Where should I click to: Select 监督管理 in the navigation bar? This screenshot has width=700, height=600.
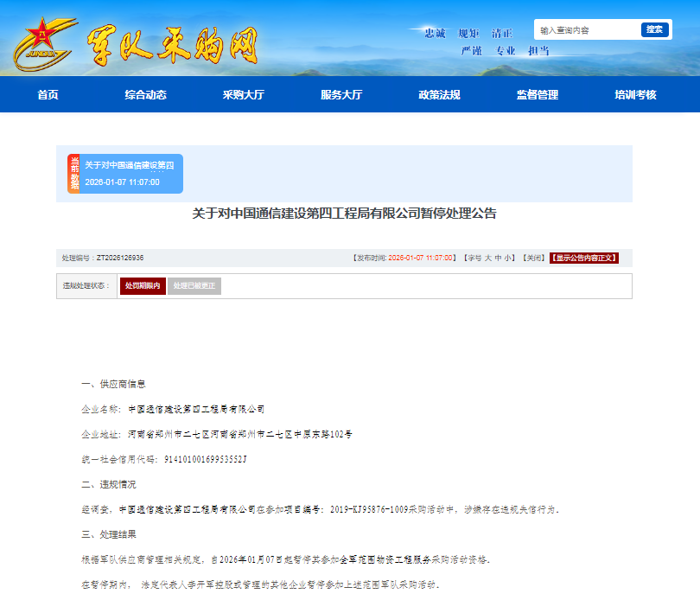[x=538, y=95]
